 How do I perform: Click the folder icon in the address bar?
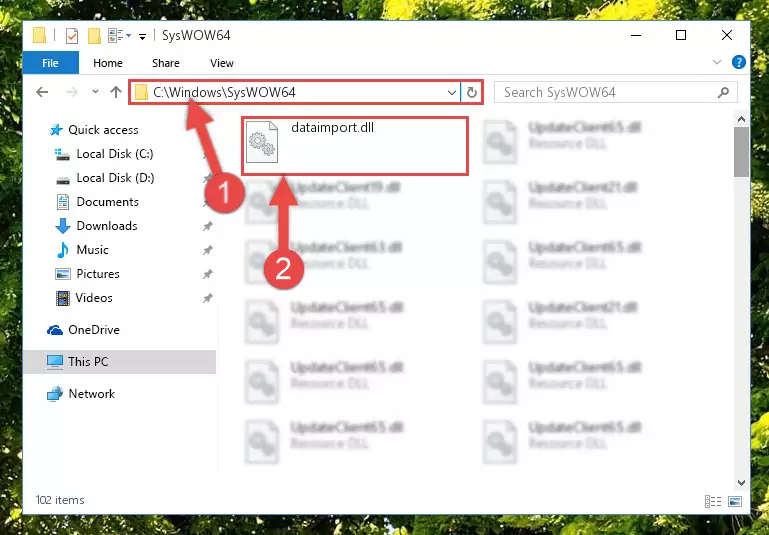[141, 92]
